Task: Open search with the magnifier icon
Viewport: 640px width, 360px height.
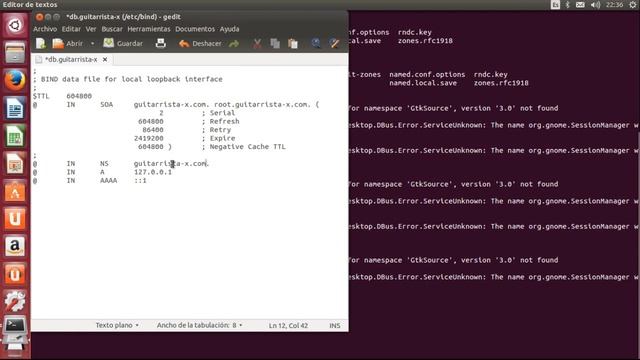Action: point(316,43)
